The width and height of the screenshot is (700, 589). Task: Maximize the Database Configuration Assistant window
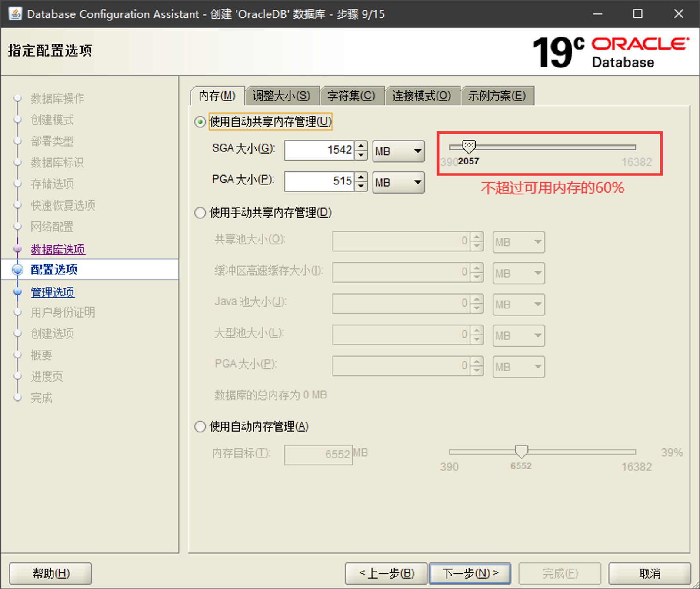637,14
